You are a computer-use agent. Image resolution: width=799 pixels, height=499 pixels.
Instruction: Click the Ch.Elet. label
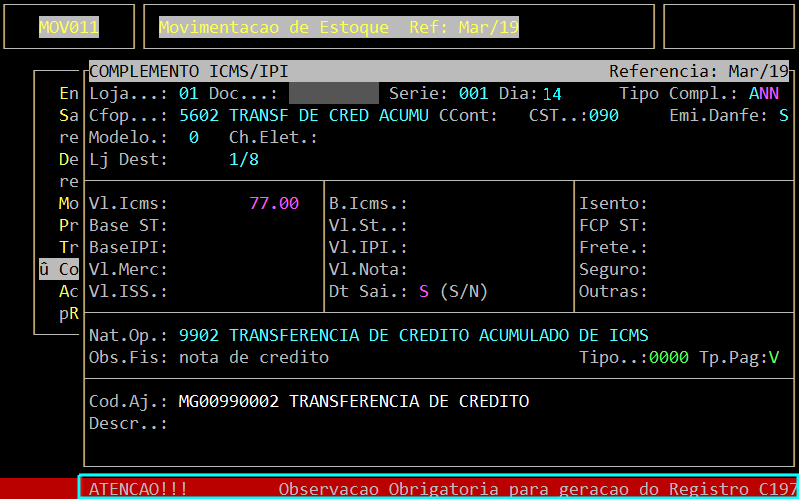274,138
